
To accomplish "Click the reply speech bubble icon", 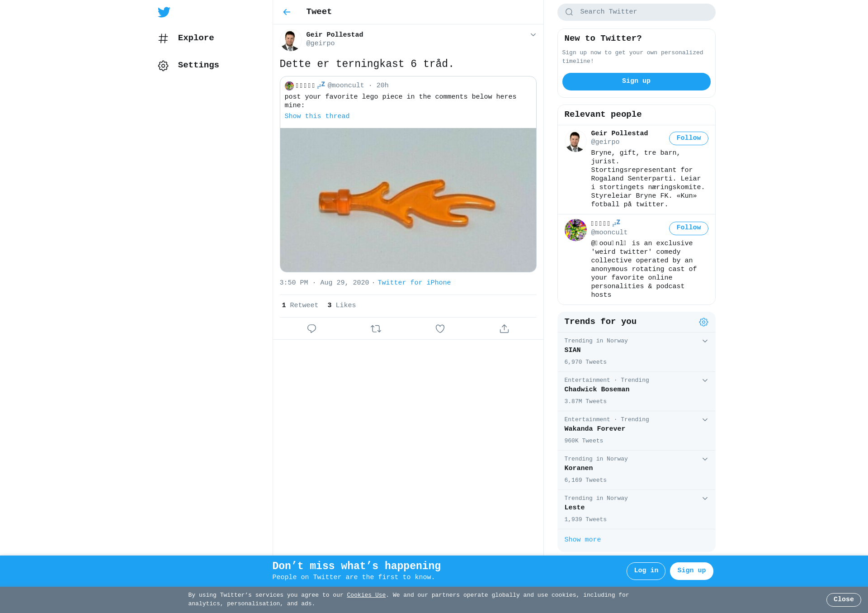I will click(311, 329).
